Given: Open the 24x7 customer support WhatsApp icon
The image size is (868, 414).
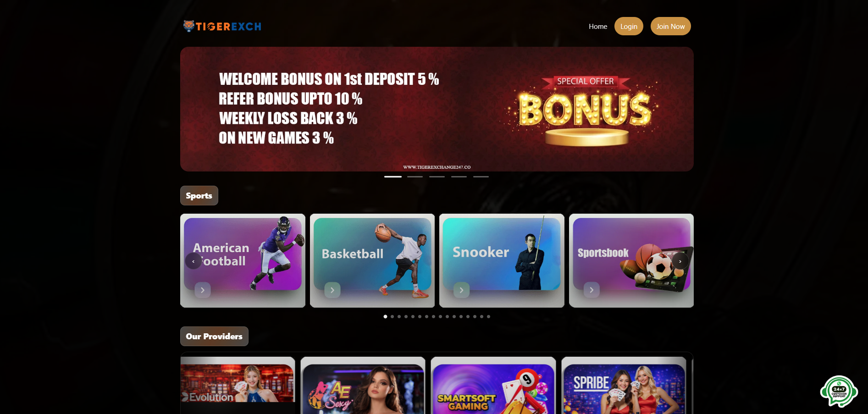Looking at the screenshot, I should point(839,391).
